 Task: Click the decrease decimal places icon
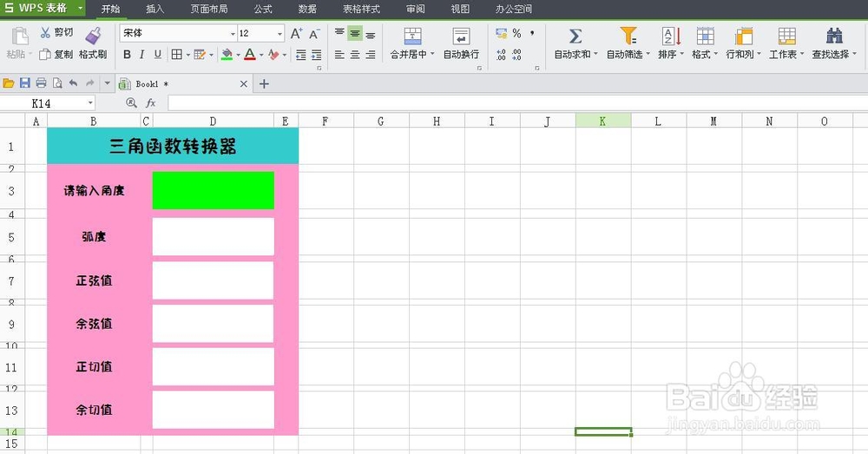click(x=516, y=55)
